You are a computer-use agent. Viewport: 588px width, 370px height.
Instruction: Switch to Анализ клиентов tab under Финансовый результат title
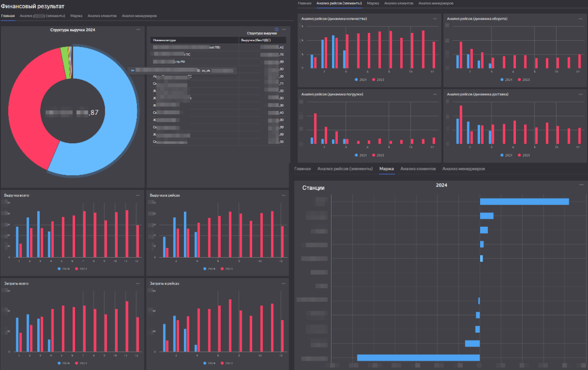click(102, 16)
